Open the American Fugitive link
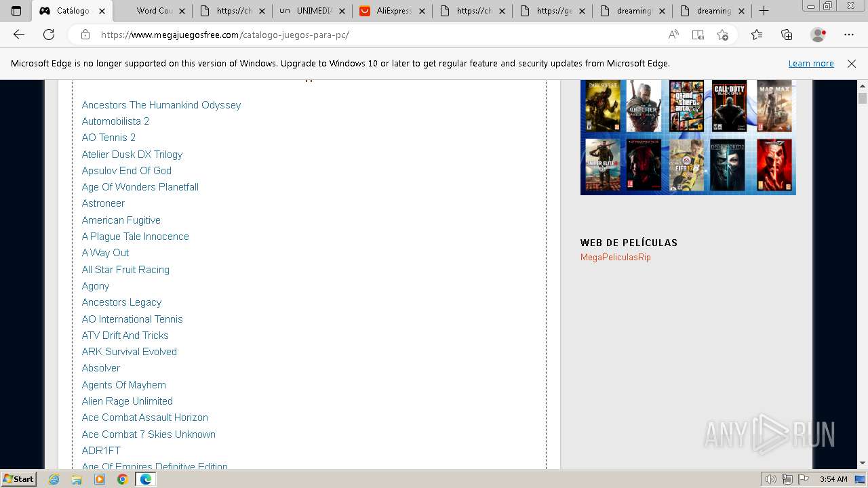This screenshot has width=868, height=488. coord(121,220)
